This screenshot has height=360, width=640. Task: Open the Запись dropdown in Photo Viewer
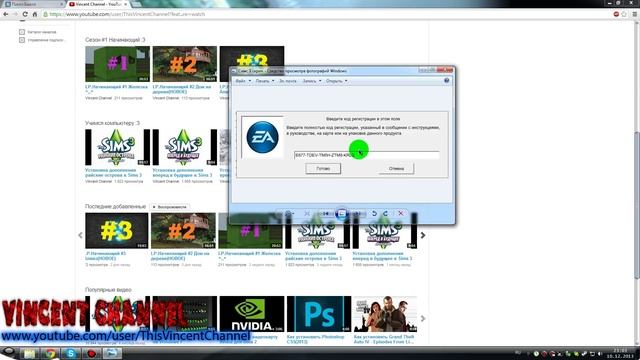point(311,81)
